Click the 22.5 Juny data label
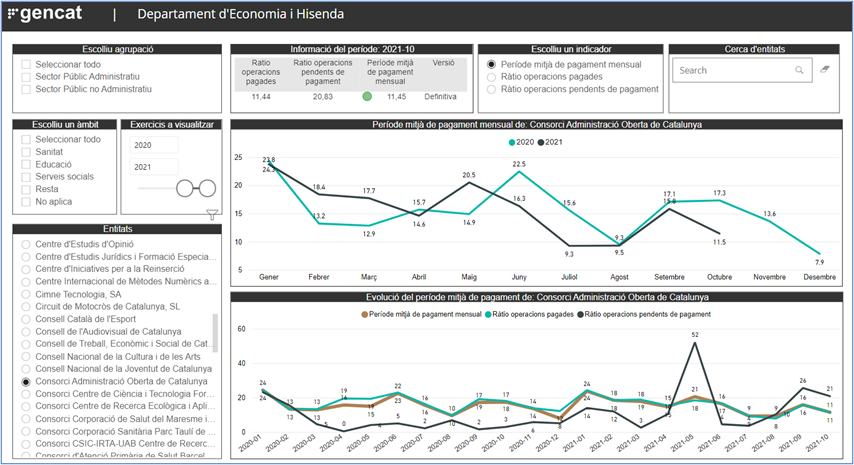The image size is (854, 465). pos(519,164)
